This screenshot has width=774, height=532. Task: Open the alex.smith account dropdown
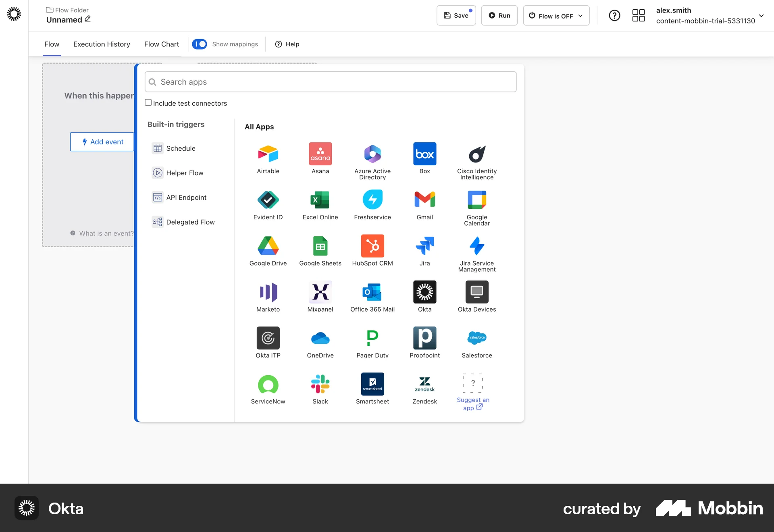(x=762, y=16)
